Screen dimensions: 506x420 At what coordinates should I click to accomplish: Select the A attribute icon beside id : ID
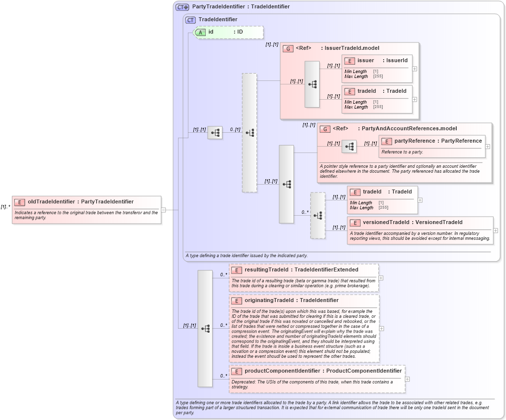coord(200,32)
